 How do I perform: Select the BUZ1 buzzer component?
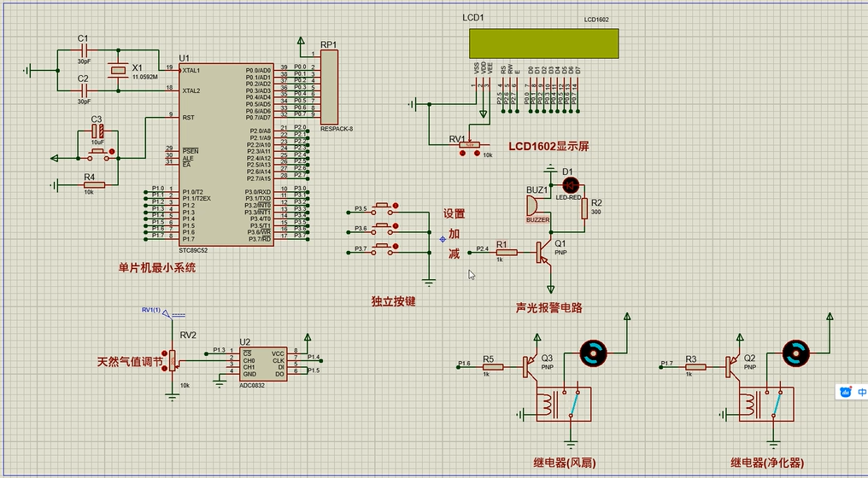533,206
